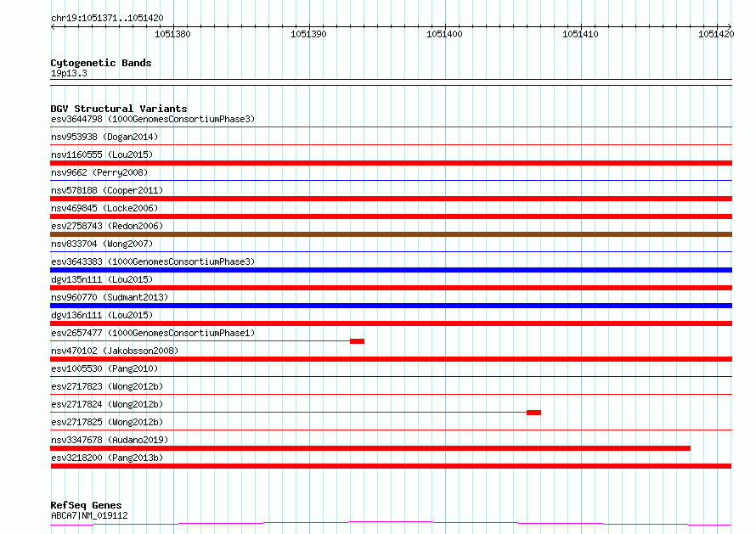756x534 pixels.
Task: Click variant dgv135n111 (Lou2015) label
Action: (x=102, y=279)
